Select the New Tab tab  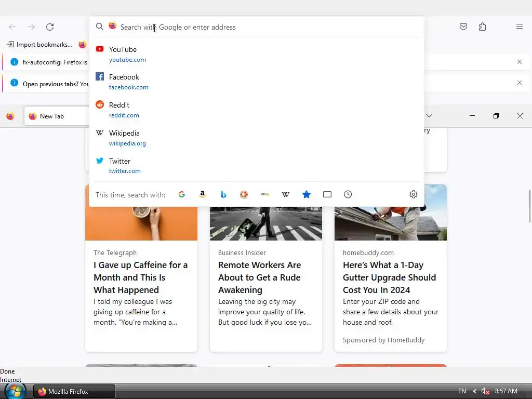click(x=57, y=116)
